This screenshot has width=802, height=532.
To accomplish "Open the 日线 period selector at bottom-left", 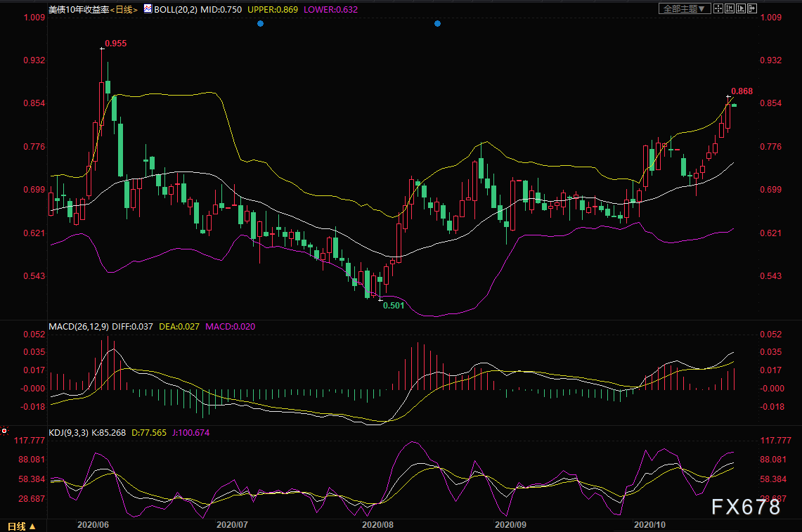I will click(x=22, y=526).
